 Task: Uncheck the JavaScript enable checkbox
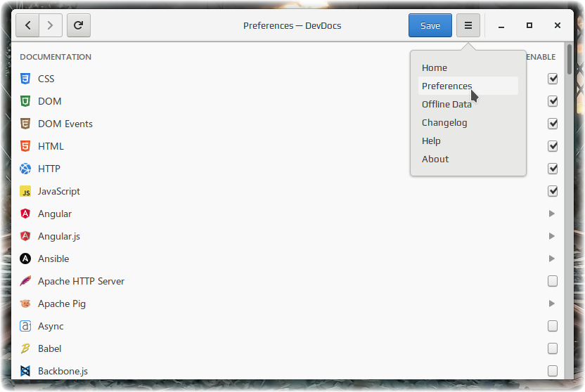pos(553,191)
